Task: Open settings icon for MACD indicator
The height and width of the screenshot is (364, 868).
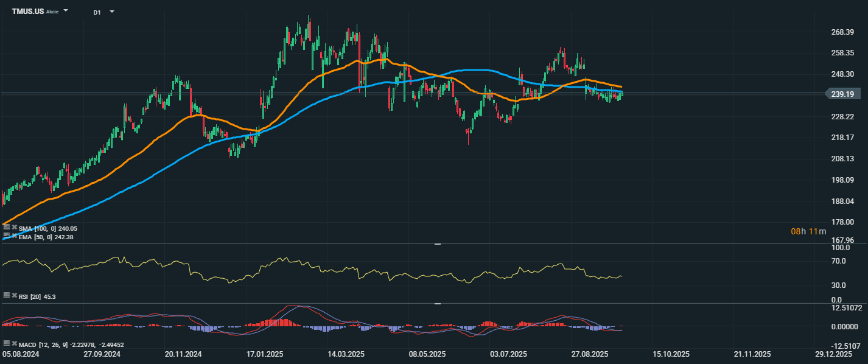Action: point(6,343)
